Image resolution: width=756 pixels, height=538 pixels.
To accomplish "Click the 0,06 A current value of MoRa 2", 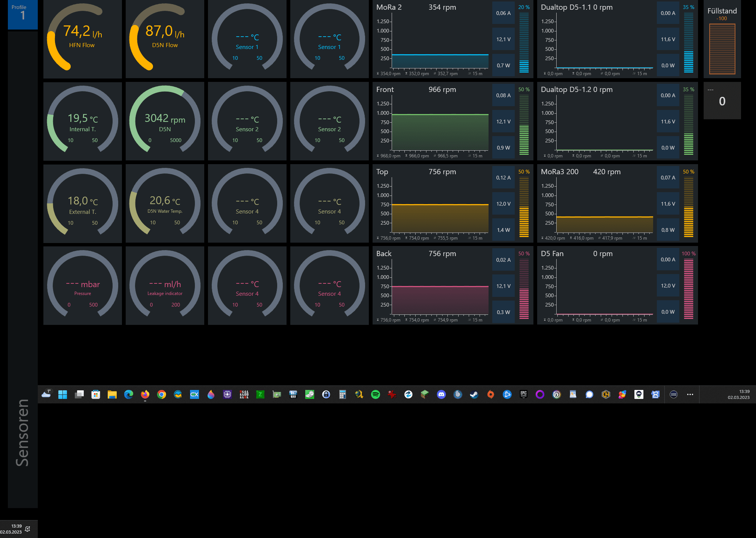I will point(504,13).
